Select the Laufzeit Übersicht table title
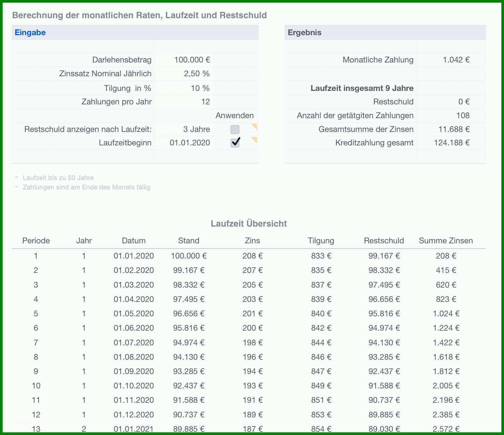The width and height of the screenshot is (504, 435). coord(249,224)
